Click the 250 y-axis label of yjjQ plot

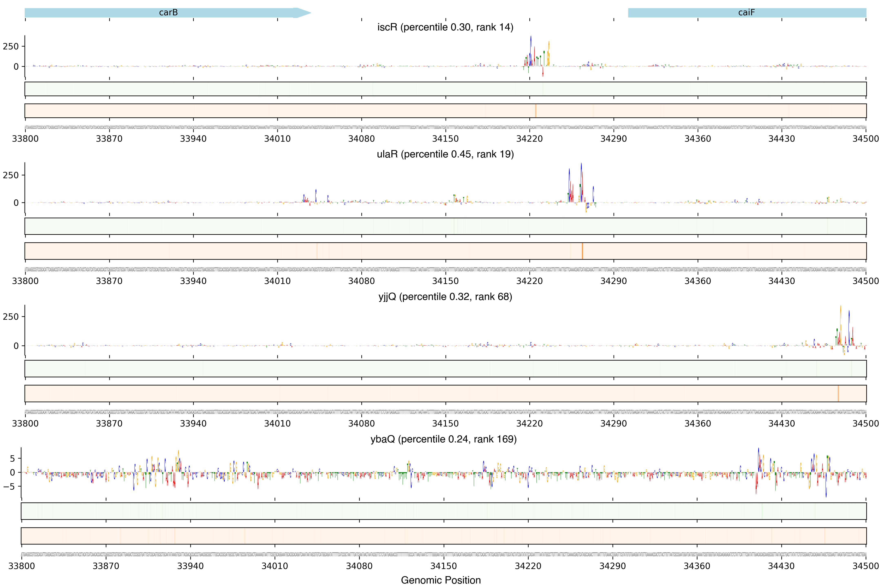(x=10, y=316)
